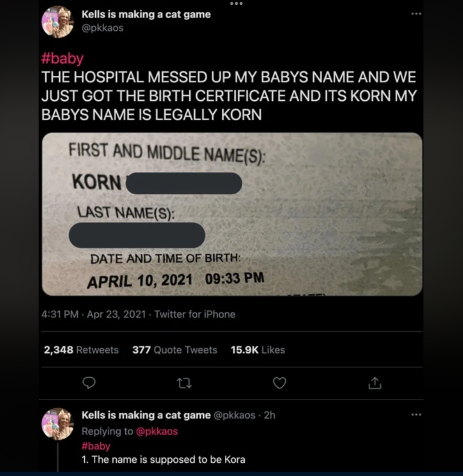463x476 pixels.
Task: Like the tweet with heart icon
Action: [280, 383]
